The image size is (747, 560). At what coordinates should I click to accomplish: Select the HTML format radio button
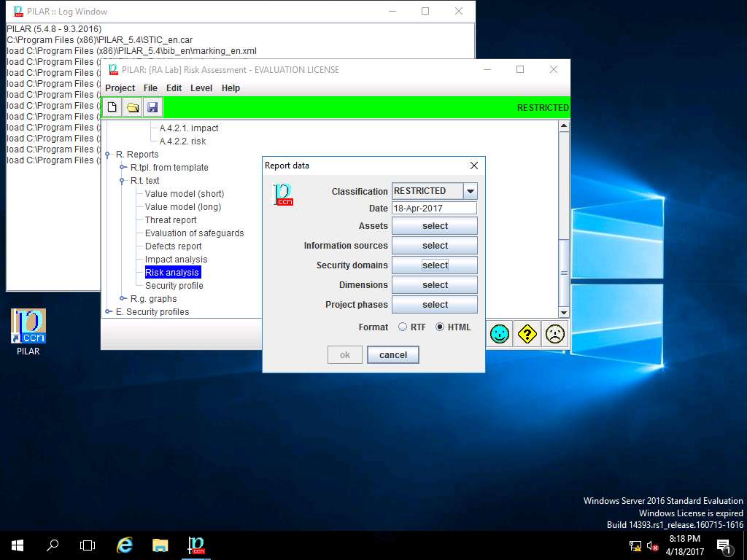pos(440,327)
